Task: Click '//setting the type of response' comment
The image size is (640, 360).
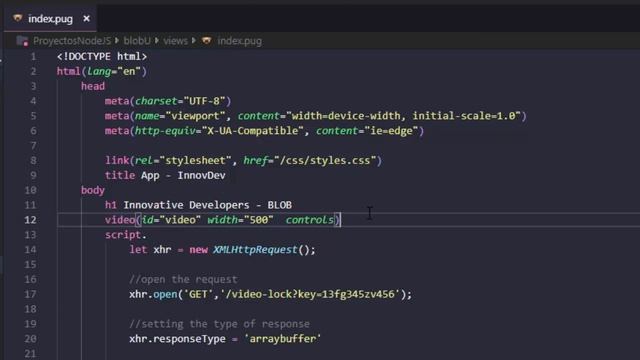Action: [x=219, y=324]
